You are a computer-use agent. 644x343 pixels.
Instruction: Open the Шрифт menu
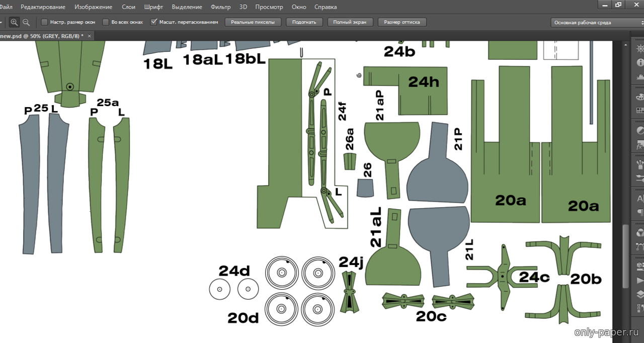coord(153,7)
